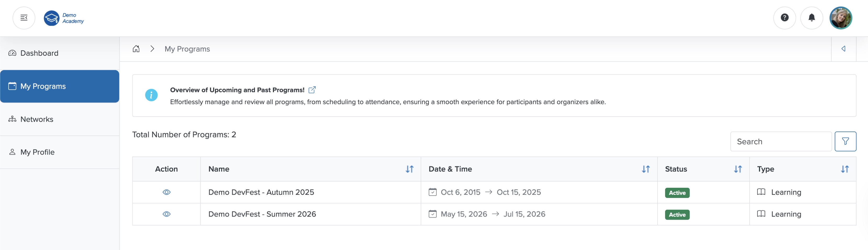Toggle the sidebar menu hamburger icon

24,18
